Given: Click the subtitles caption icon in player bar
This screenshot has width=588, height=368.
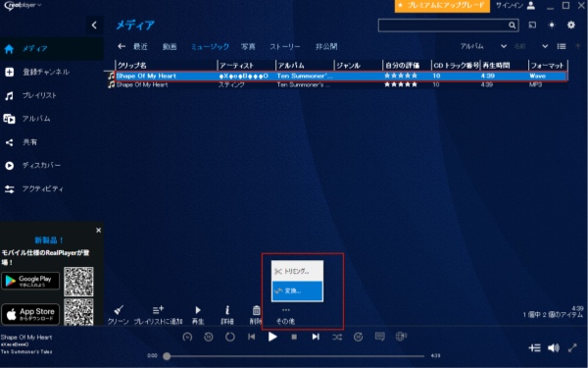Looking at the screenshot, I should pyautogui.click(x=379, y=337).
